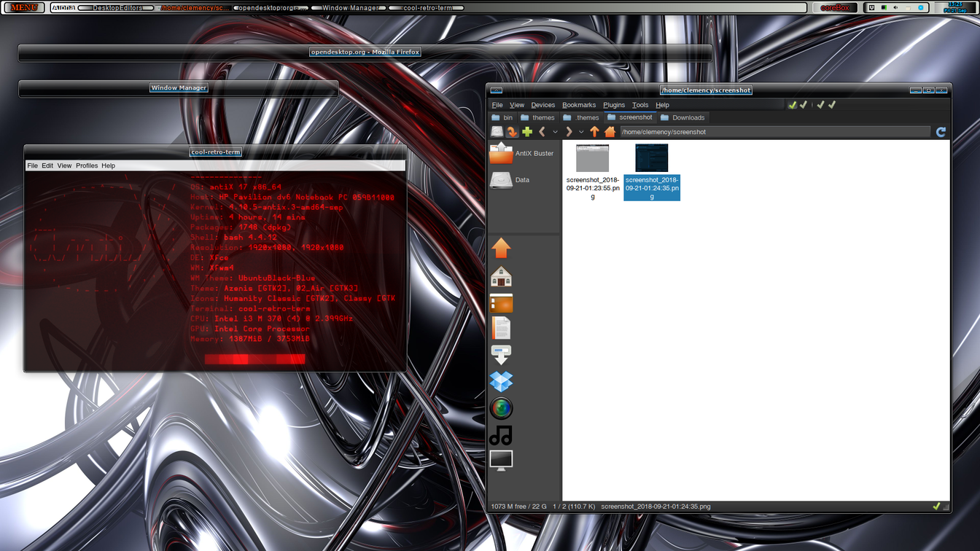The width and height of the screenshot is (980, 551).
Task: Go forward with the right chevron icon
Action: [x=569, y=132]
